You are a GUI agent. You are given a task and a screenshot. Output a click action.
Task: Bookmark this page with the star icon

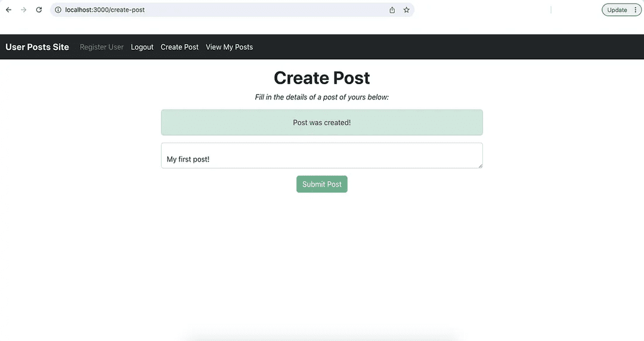tap(406, 10)
